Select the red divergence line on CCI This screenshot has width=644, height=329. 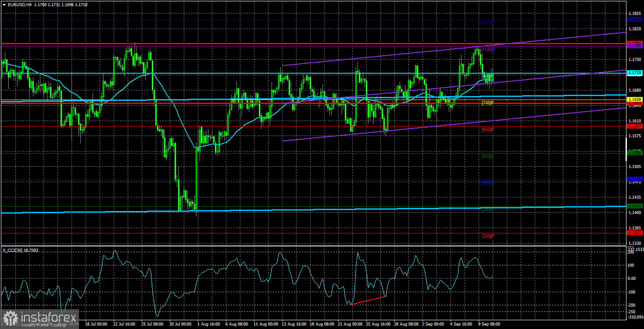[369, 300]
